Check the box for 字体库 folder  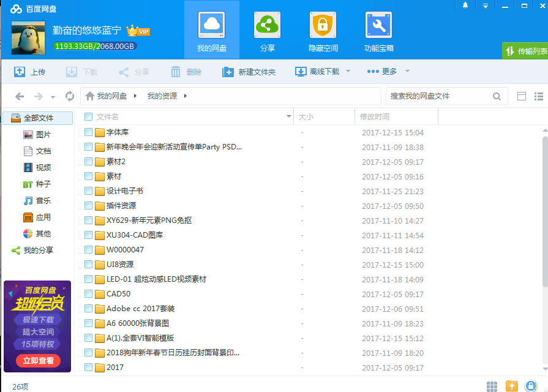tap(88, 132)
